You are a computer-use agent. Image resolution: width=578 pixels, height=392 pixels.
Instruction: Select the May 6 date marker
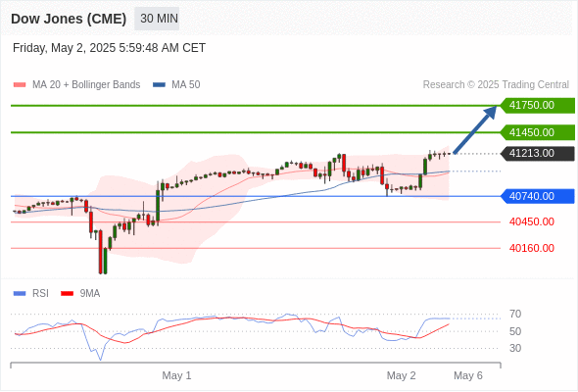coord(467,375)
